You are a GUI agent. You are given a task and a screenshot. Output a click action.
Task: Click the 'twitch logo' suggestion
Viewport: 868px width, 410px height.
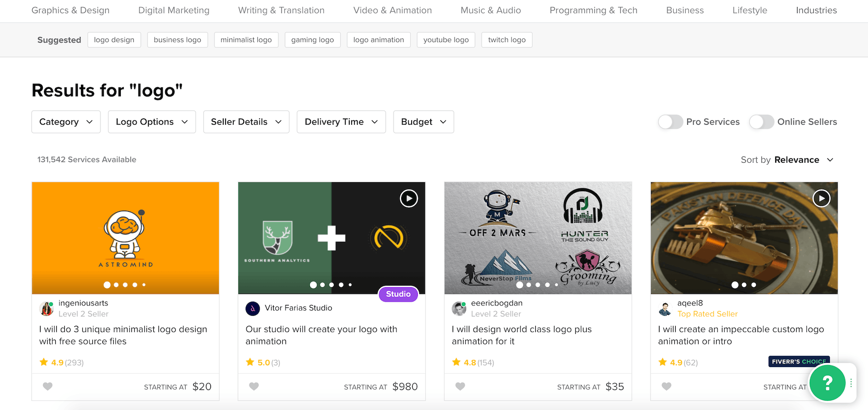[x=507, y=40]
